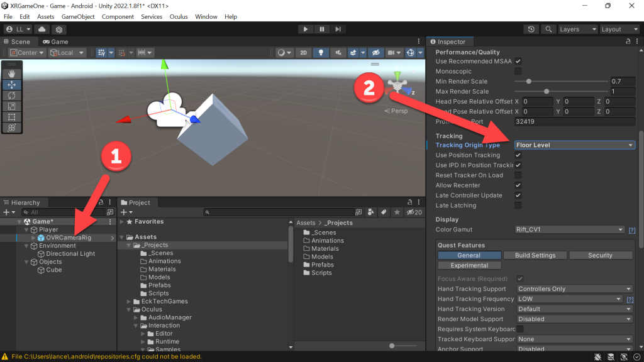Open Unity Cloud services icon
Image resolution: width=644 pixels, height=362 pixels.
coord(42,29)
